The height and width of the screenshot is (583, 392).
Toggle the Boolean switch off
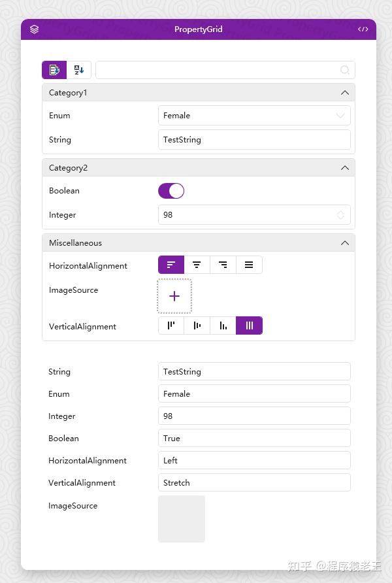[171, 190]
